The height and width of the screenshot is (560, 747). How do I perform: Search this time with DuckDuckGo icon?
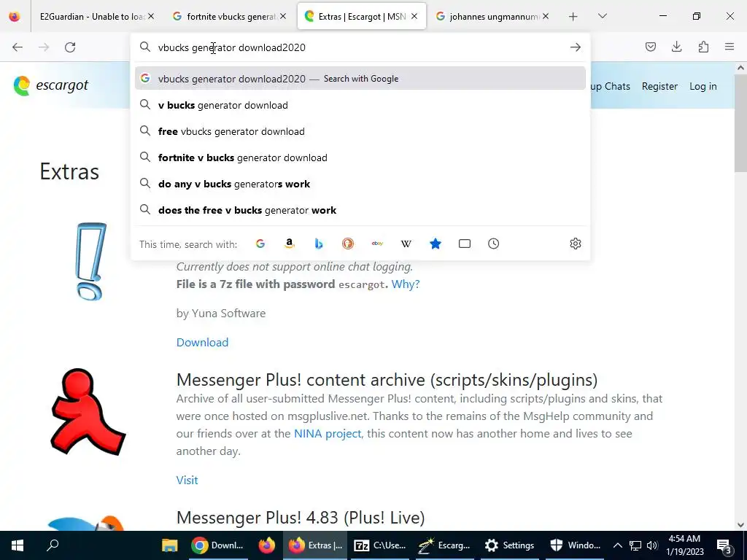coord(348,244)
